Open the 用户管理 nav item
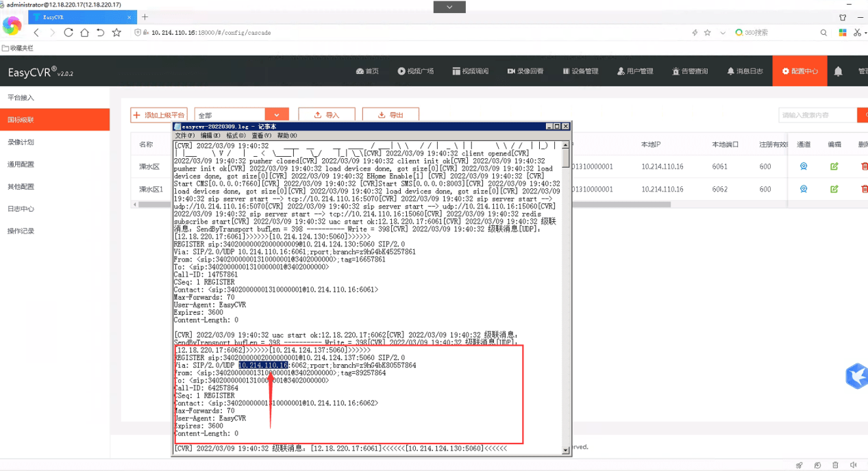Image resolution: width=868 pixels, height=471 pixels. (635, 71)
